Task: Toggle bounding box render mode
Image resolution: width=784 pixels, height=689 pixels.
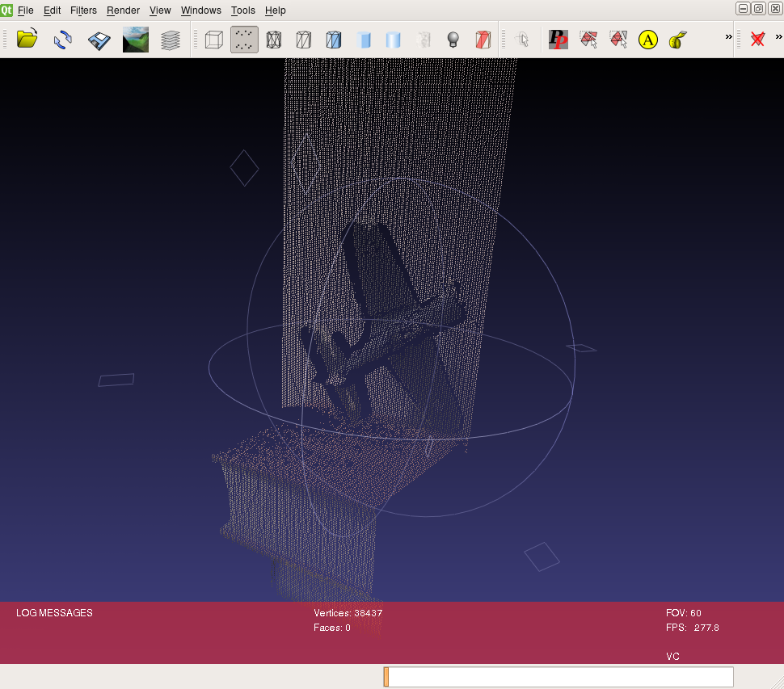Action: 213,39
